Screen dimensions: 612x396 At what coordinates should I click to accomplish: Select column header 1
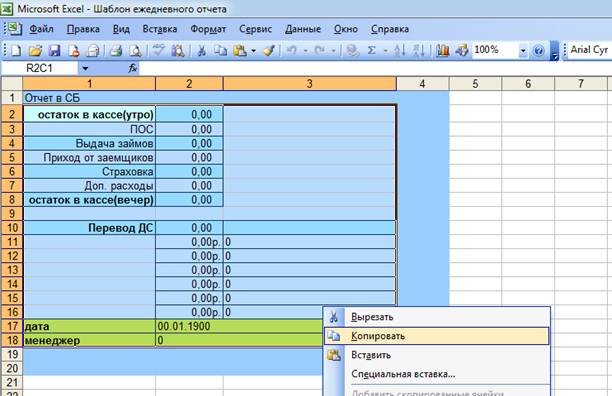89,83
